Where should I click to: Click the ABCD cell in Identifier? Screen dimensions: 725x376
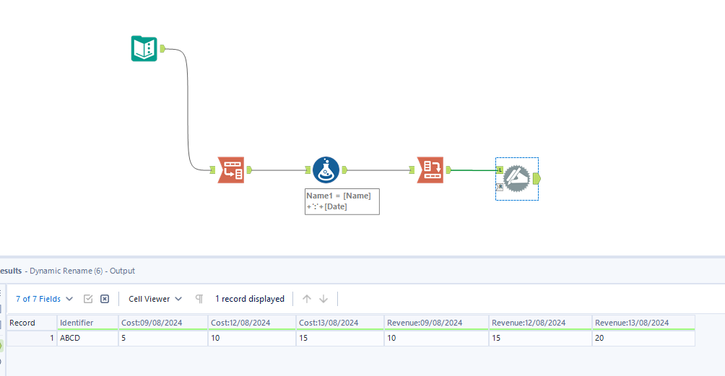(87, 338)
